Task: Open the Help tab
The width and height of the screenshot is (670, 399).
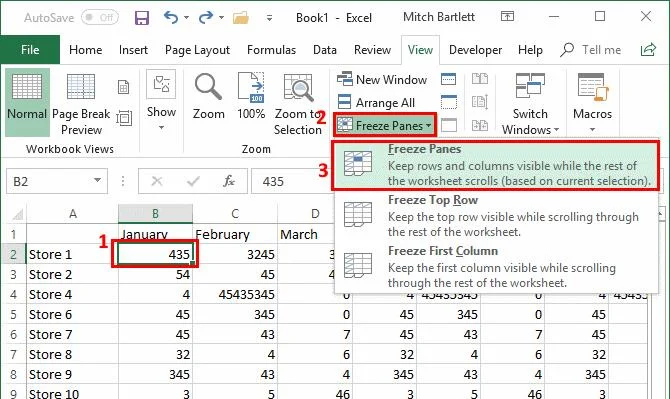Action: (x=530, y=50)
